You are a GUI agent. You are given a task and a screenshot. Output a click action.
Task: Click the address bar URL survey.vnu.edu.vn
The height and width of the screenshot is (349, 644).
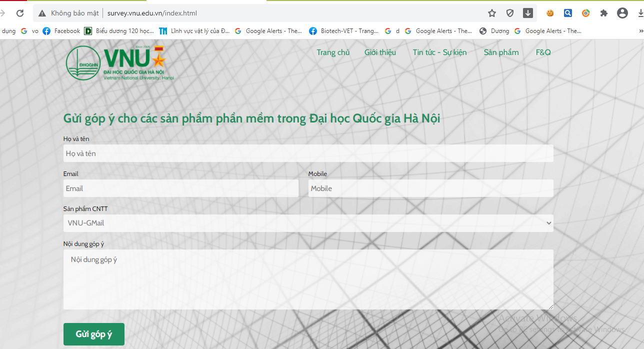coord(152,13)
